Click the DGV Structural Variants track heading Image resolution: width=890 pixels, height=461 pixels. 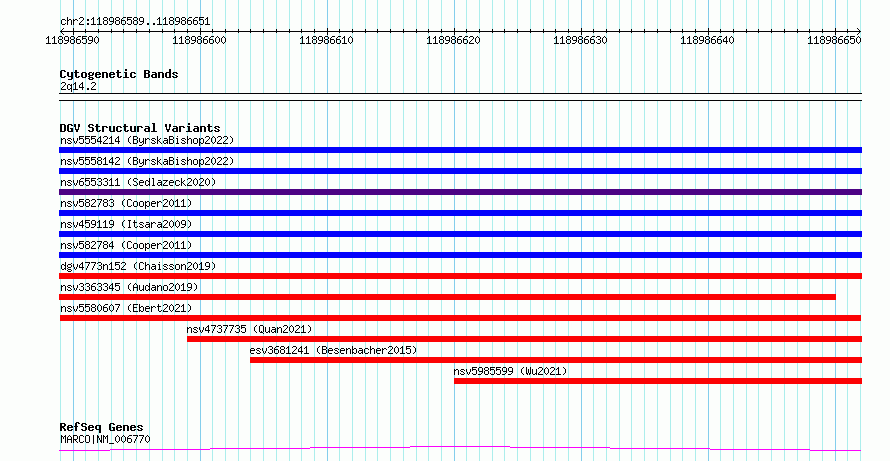(140, 128)
